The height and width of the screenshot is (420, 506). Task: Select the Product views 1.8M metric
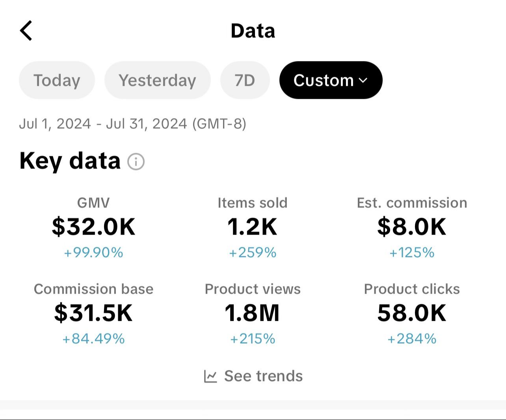coord(253,313)
